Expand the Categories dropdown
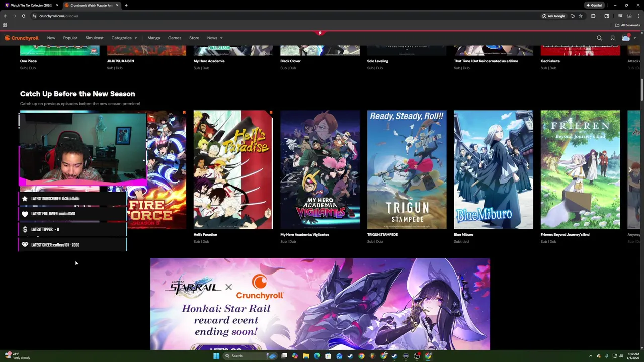The width and height of the screenshot is (644, 362). coord(124,38)
